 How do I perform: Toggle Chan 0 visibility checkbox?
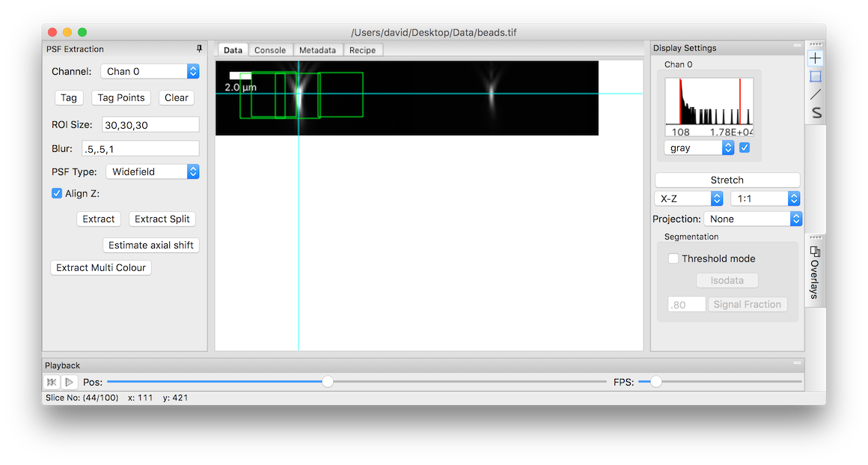point(745,148)
